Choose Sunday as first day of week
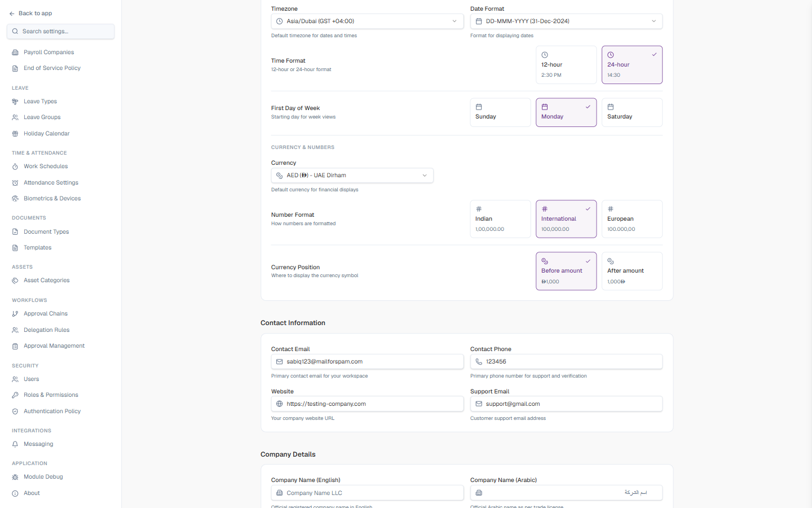 click(x=500, y=112)
